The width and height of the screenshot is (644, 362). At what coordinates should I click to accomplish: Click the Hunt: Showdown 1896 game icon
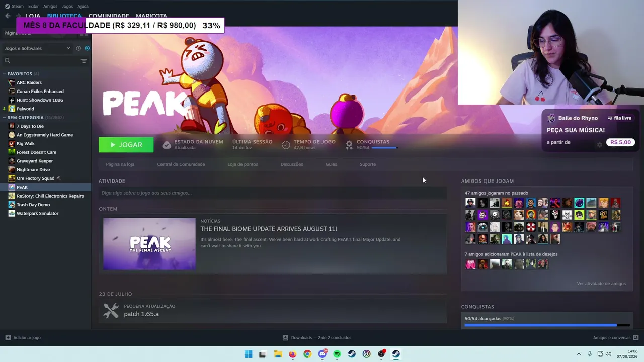coord(12,100)
